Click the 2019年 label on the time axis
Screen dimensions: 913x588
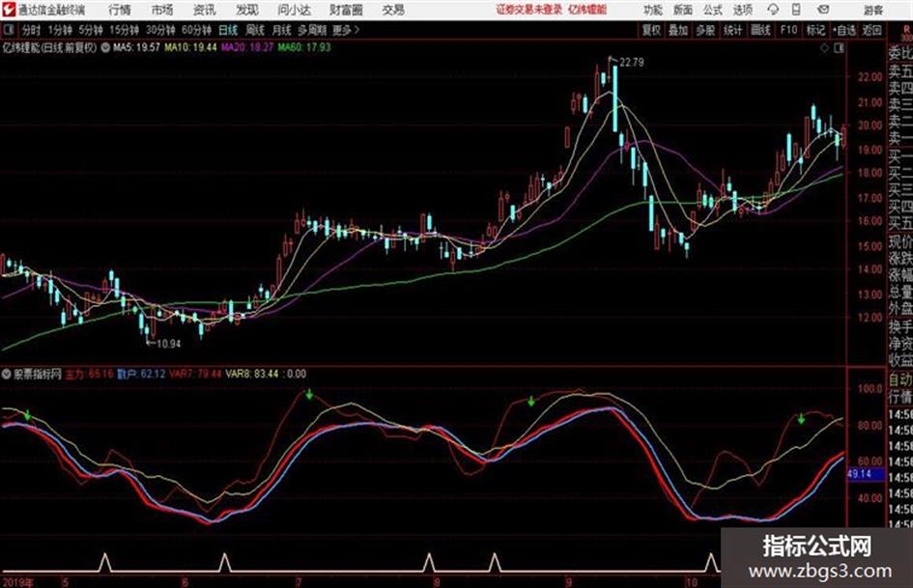(x=18, y=581)
